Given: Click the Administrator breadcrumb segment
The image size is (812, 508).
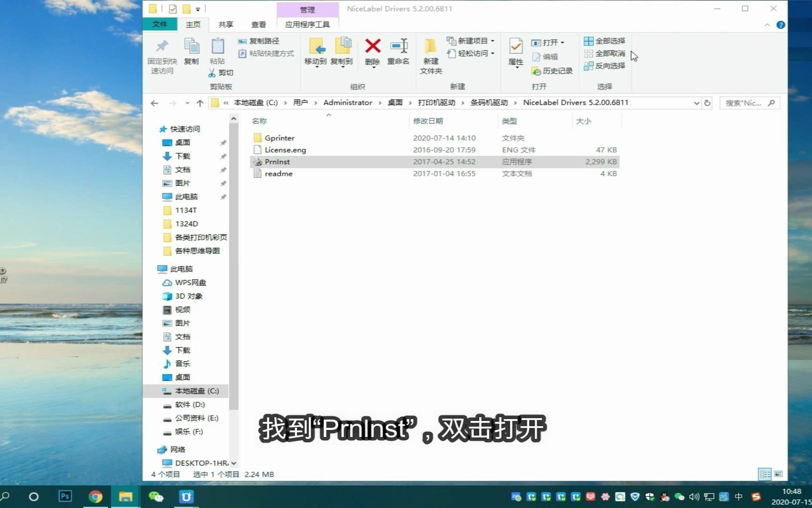Looking at the screenshot, I should pos(348,103).
